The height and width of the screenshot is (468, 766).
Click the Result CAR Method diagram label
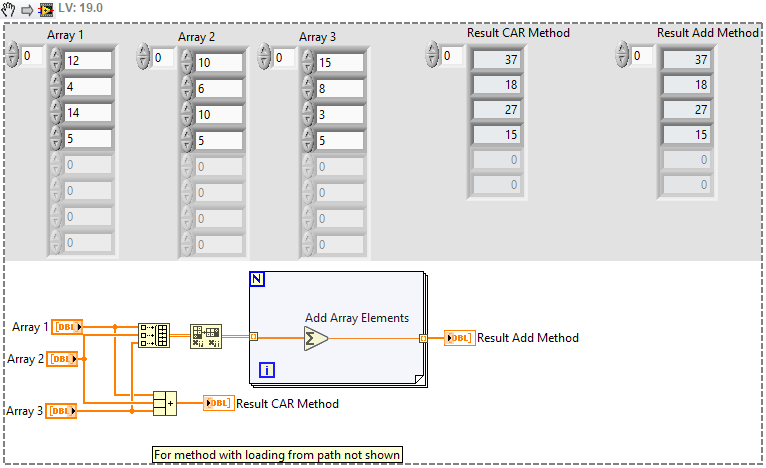pyautogui.click(x=287, y=404)
